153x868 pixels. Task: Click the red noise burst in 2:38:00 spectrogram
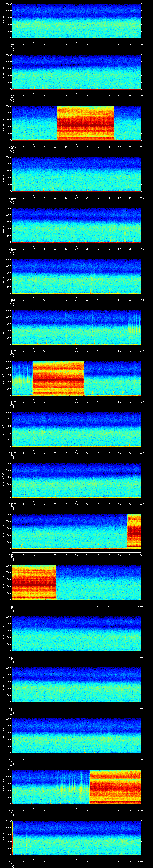[86, 123]
